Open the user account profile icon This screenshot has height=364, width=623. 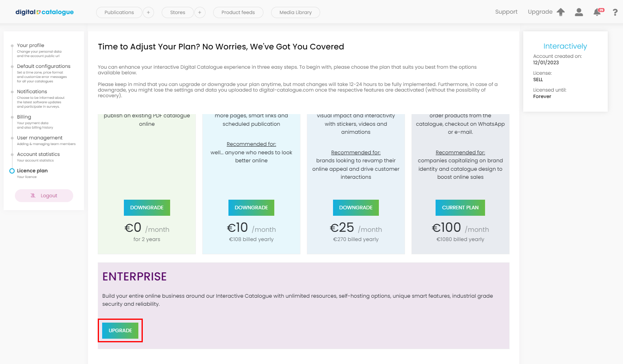tap(579, 12)
